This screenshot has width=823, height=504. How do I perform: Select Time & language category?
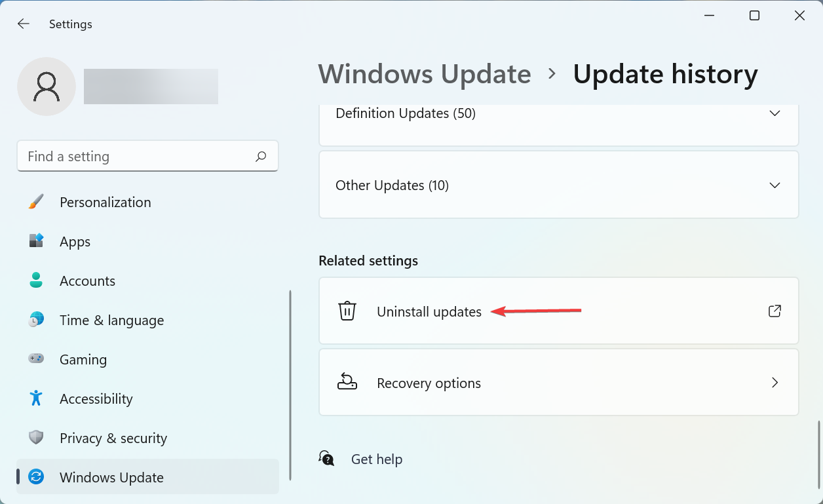coord(147,320)
